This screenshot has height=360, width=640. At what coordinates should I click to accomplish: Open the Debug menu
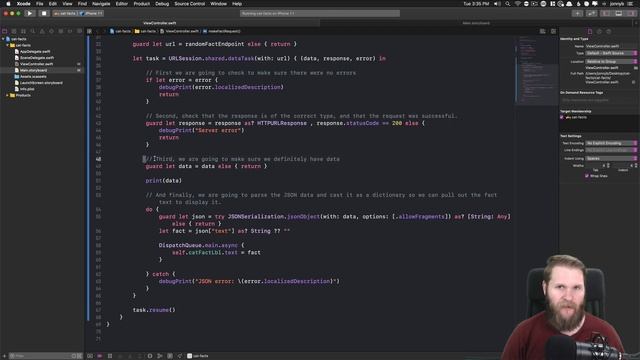162,4
